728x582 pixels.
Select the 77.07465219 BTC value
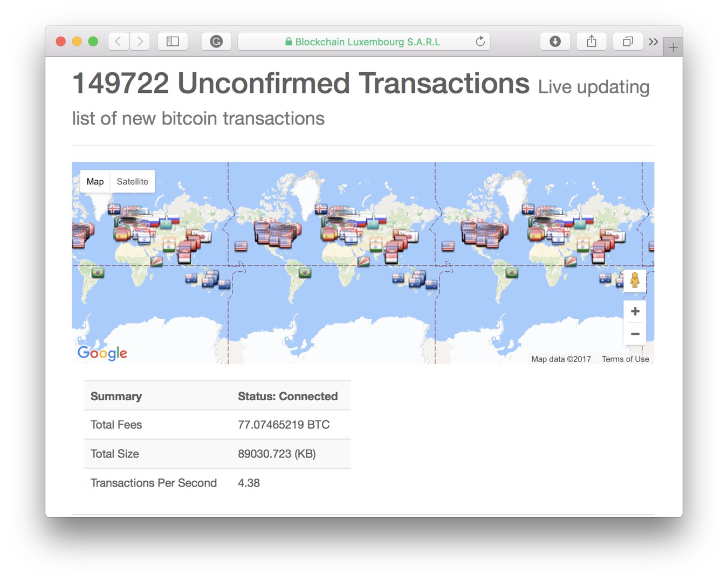coord(284,425)
